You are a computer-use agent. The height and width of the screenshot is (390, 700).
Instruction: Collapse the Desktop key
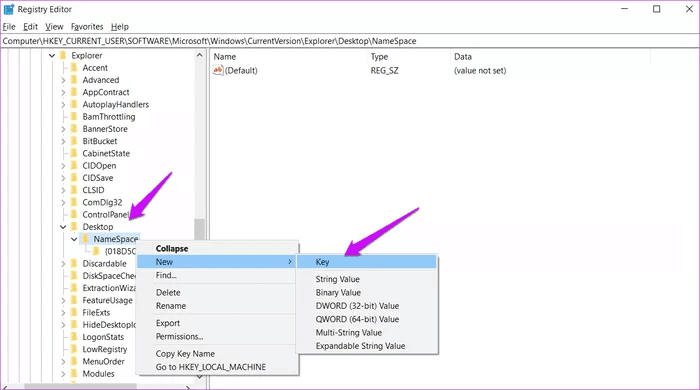point(63,227)
